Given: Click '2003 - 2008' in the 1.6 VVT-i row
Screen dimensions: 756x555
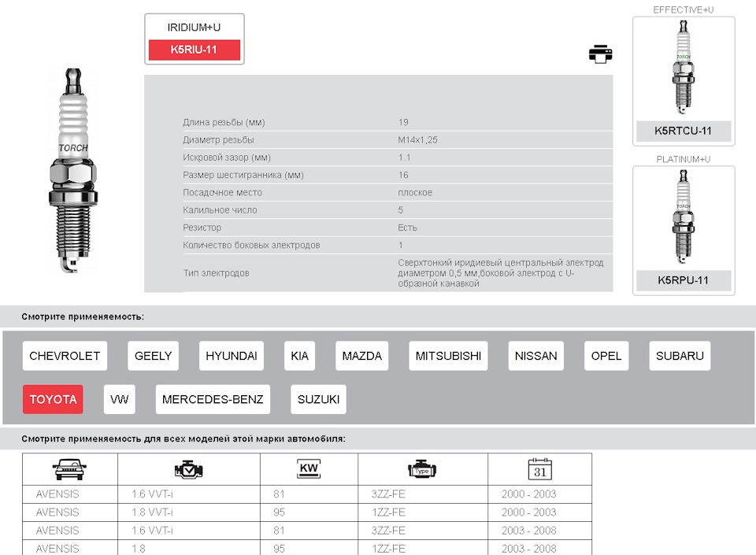Looking at the screenshot, I should (529, 531).
